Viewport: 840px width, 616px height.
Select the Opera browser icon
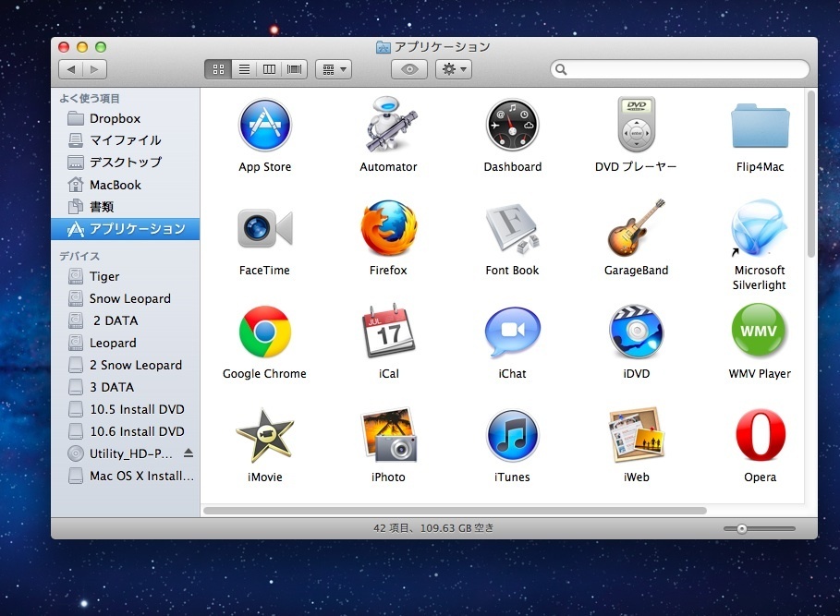tap(761, 435)
